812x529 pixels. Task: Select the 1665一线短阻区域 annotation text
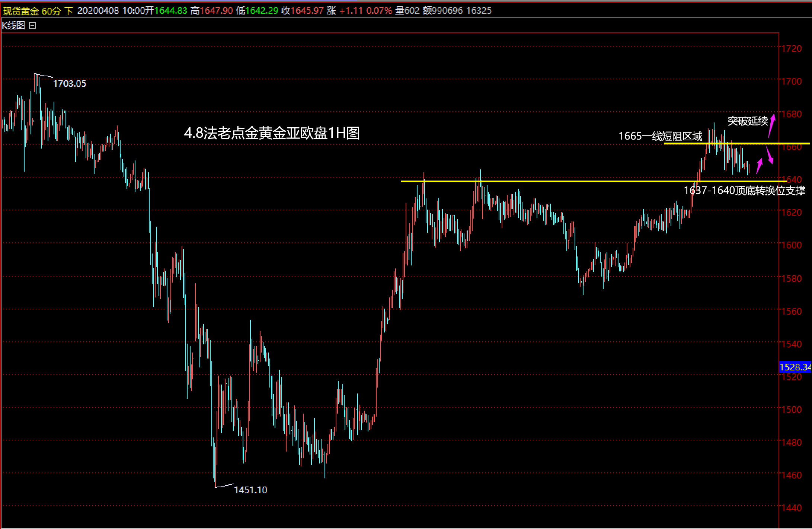coord(660,136)
